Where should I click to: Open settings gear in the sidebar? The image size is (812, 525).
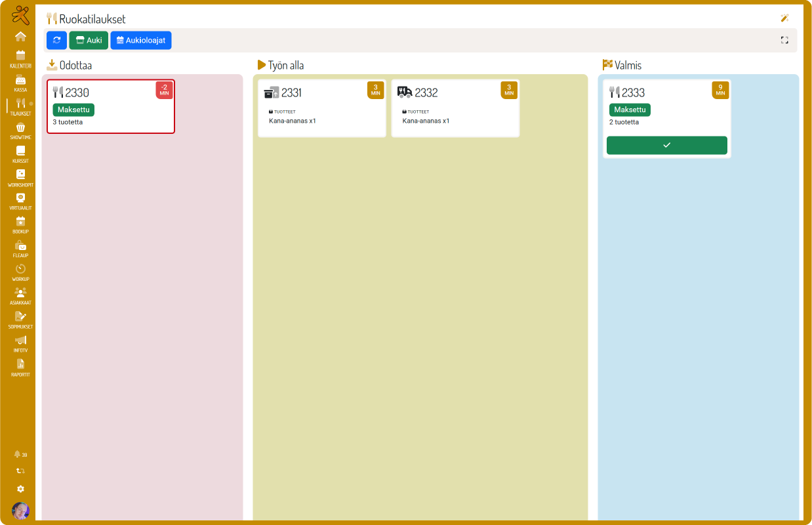[20, 489]
